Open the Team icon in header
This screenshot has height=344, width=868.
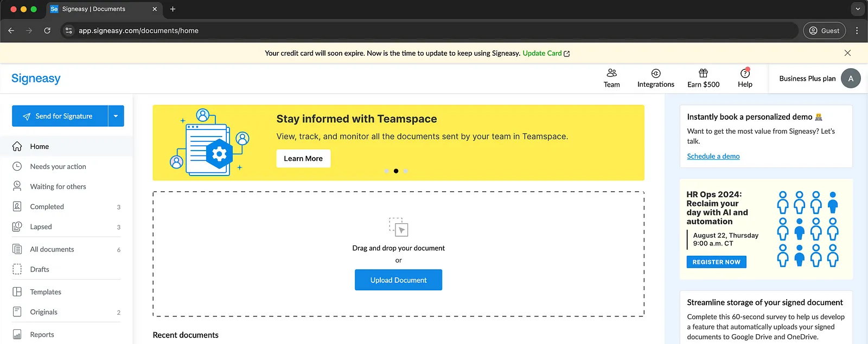tap(611, 73)
